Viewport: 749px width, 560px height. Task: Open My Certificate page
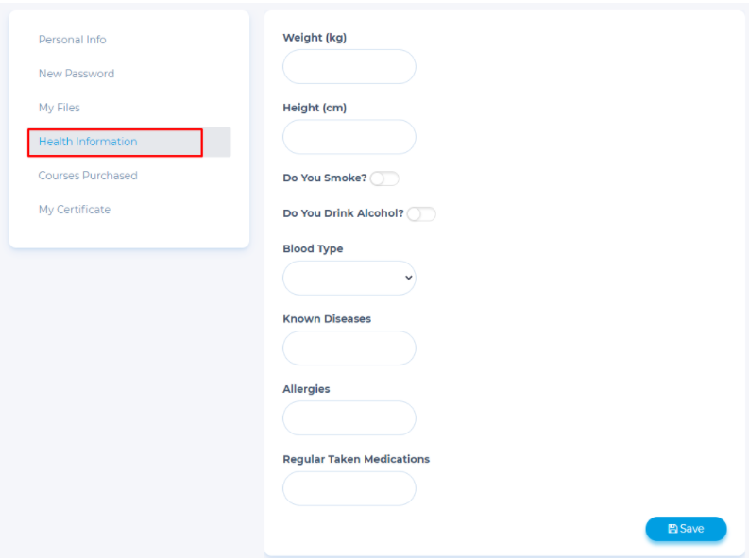click(x=74, y=210)
